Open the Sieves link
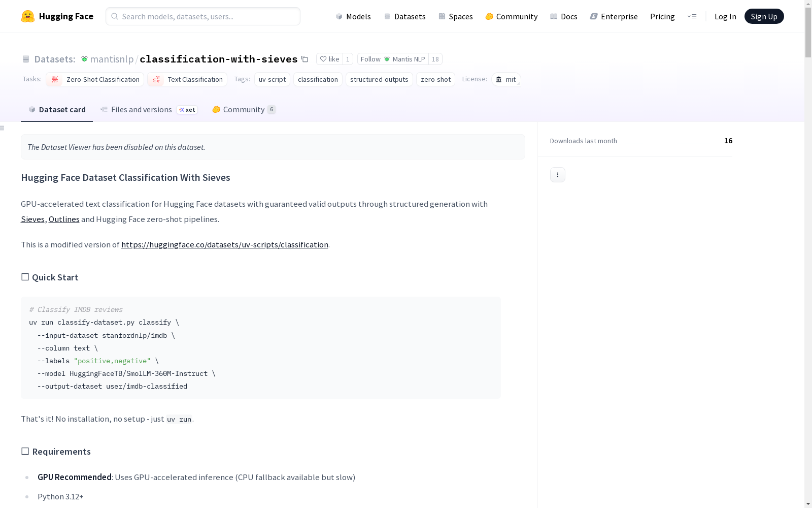The height and width of the screenshot is (508, 812). (32, 219)
